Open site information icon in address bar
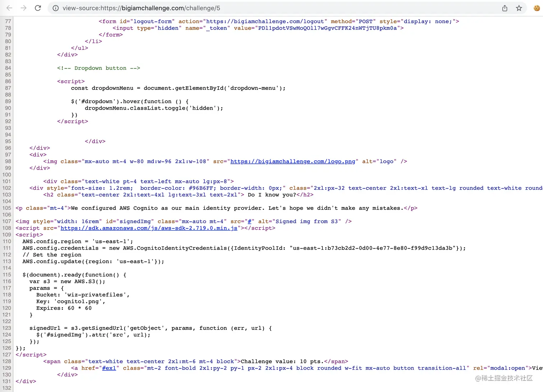543x392 pixels. click(56, 8)
